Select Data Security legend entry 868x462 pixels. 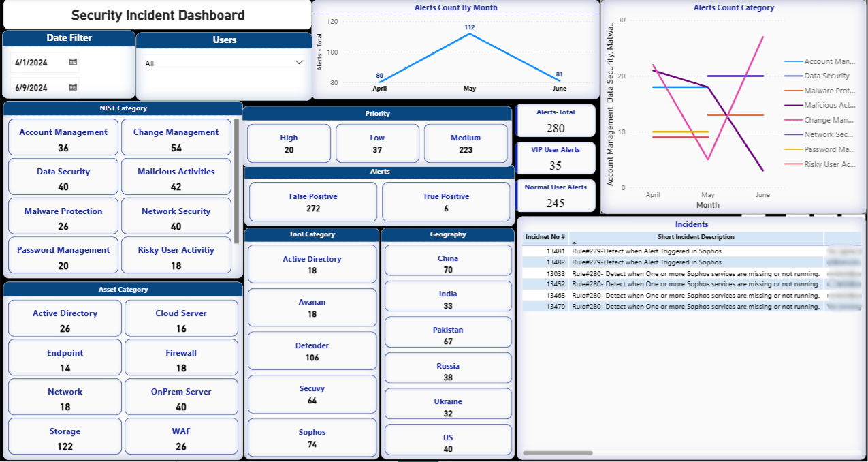[x=826, y=76]
